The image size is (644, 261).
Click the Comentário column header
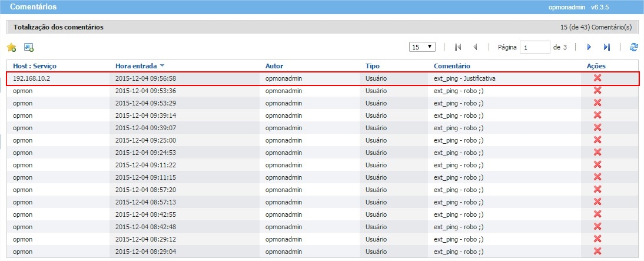coord(452,66)
